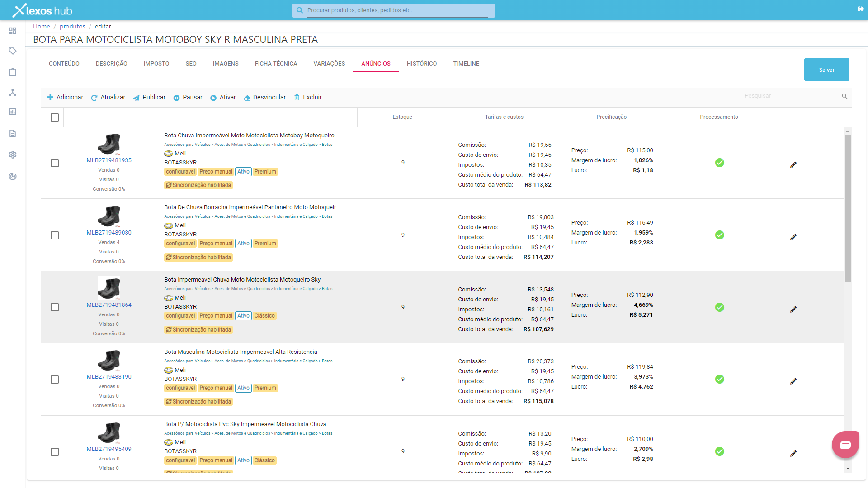Click the Adicionar plus icon
The width and height of the screenshot is (868, 488).
[50, 98]
